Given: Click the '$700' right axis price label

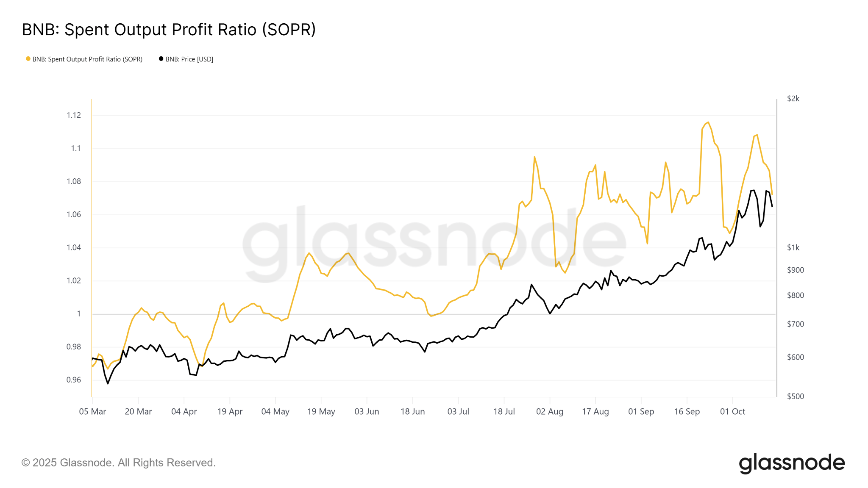Looking at the screenshot, I should (x=795, y=324).
